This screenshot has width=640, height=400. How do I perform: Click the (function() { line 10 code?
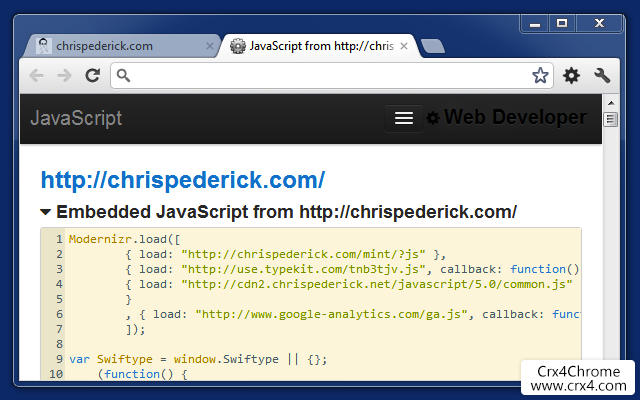pyautogui.click(x=142, y=374)
